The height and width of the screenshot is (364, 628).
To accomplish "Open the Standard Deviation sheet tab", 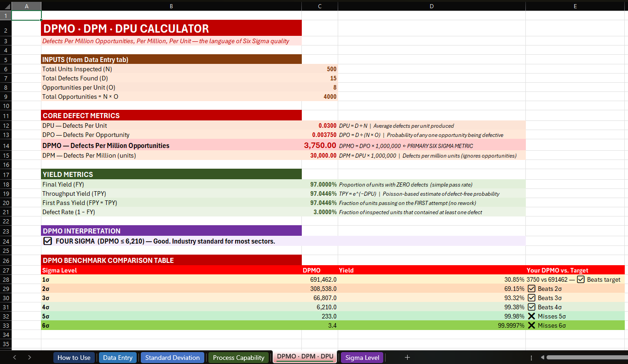I will click(x=172, y=357).
